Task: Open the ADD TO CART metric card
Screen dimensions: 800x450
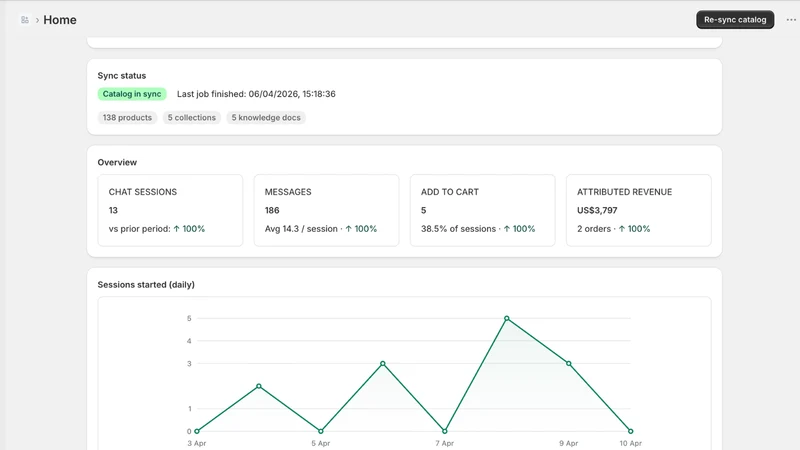Action: point(483,210)
